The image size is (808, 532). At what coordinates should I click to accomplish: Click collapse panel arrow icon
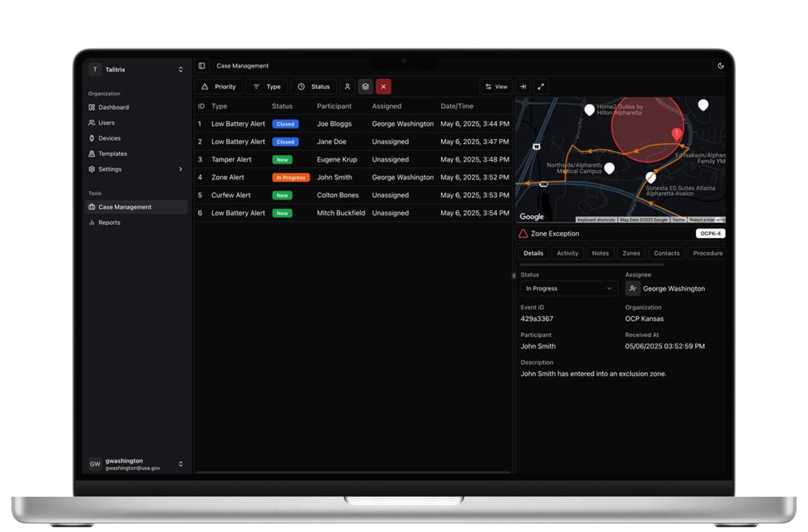523,87
